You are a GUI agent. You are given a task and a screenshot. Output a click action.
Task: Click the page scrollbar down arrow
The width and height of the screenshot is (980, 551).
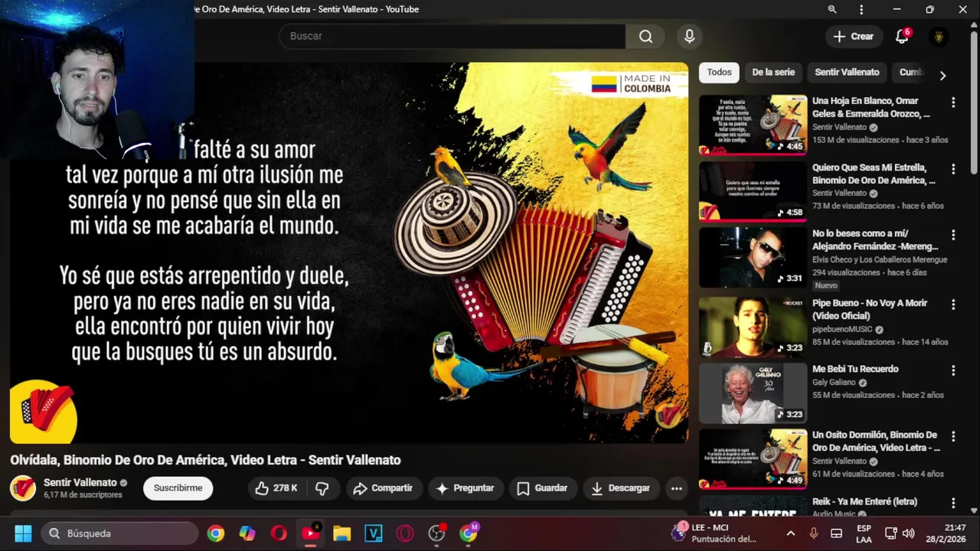tap(974, 510)
